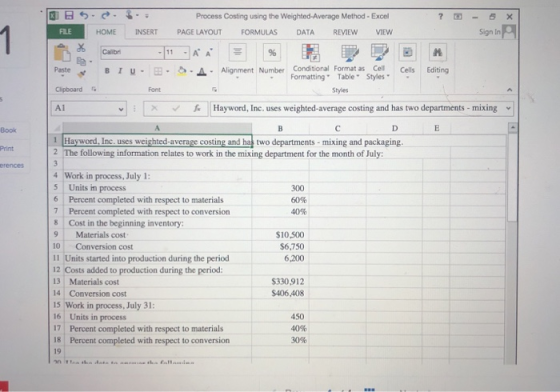Open Conditional Formatting menu

coord(310,62)
